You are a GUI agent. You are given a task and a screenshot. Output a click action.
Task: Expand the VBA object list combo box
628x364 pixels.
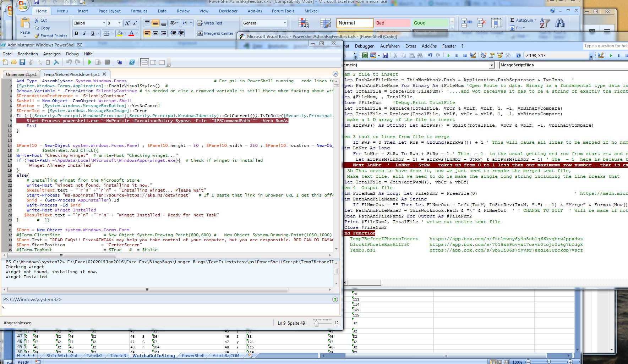coord(492,65)
